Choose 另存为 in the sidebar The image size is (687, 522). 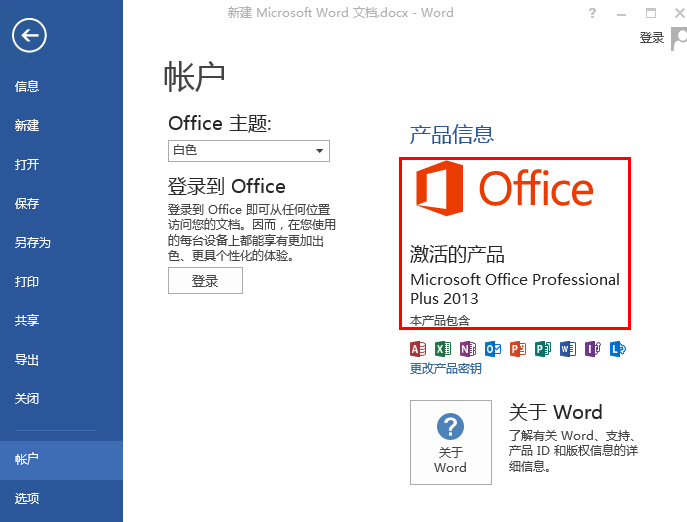coord(61,242)
